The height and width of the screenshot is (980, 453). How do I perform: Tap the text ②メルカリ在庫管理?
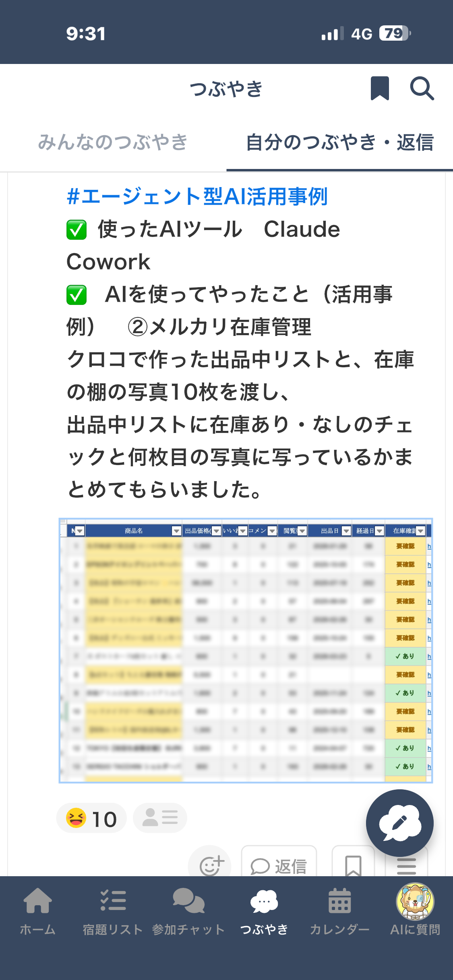click(219, 327)
